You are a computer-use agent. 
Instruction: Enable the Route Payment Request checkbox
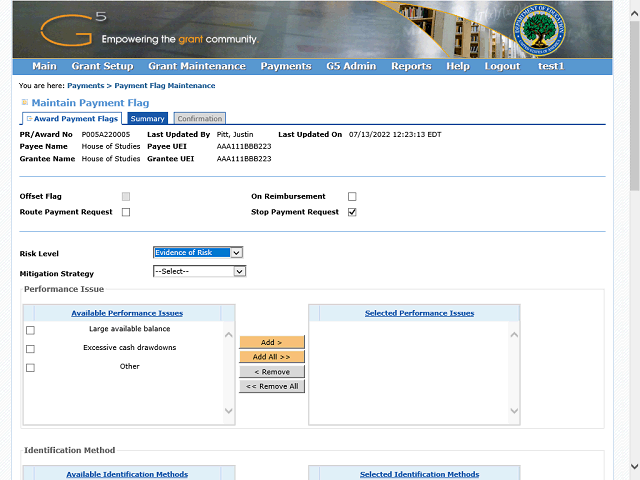(126, 212)
